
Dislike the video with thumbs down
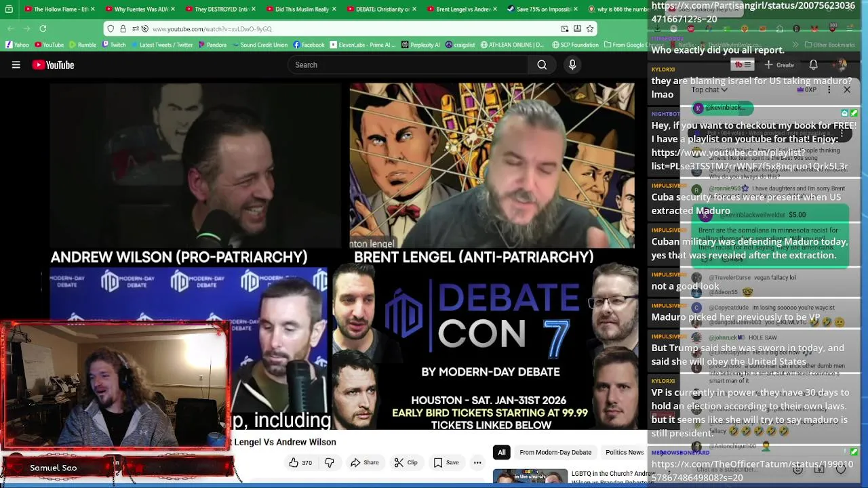pyautogui.click(x=330, y=463)
